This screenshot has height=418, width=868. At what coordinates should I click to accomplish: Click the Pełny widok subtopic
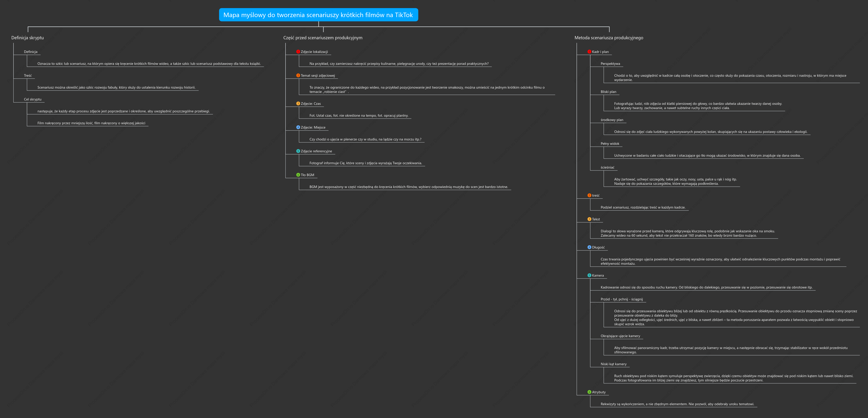(x=610, y=144)
